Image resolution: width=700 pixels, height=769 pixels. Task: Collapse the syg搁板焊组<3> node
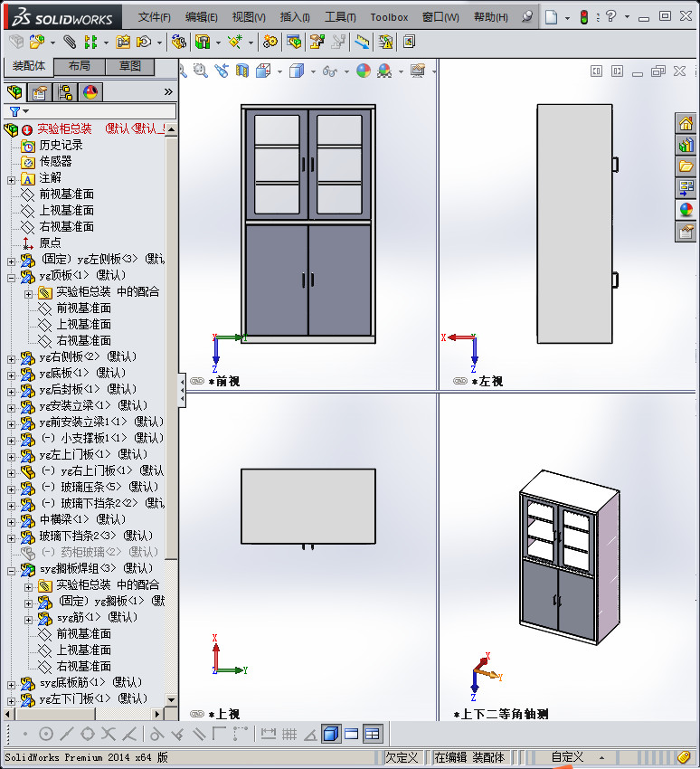[11, 571]
